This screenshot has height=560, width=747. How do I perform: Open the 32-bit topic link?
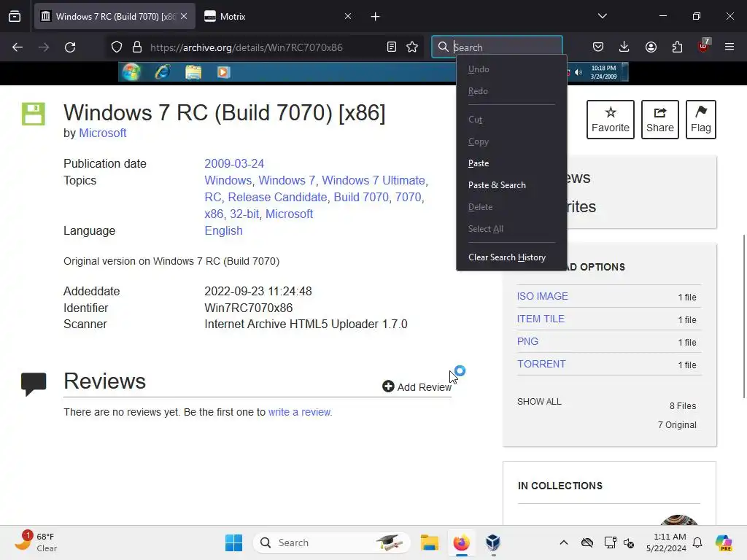coord(244,214)
